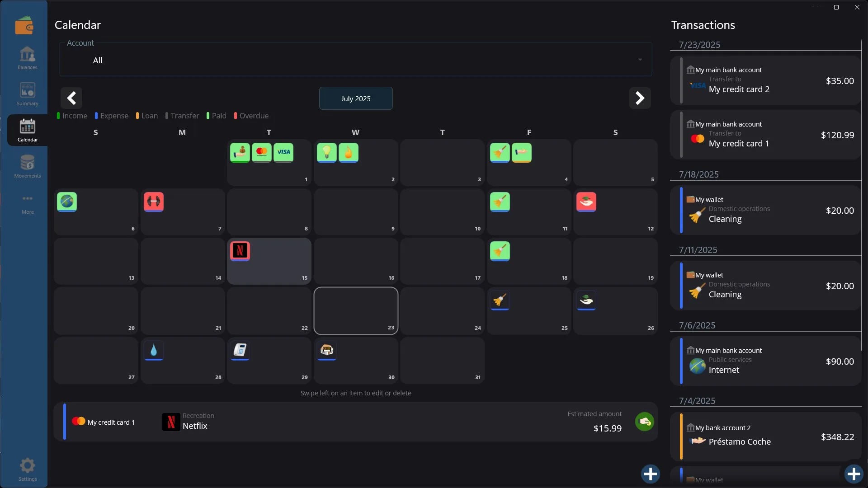Click the light bulb icon on July 2
This screenshot has height=488, width=868.
pos(326,152)
